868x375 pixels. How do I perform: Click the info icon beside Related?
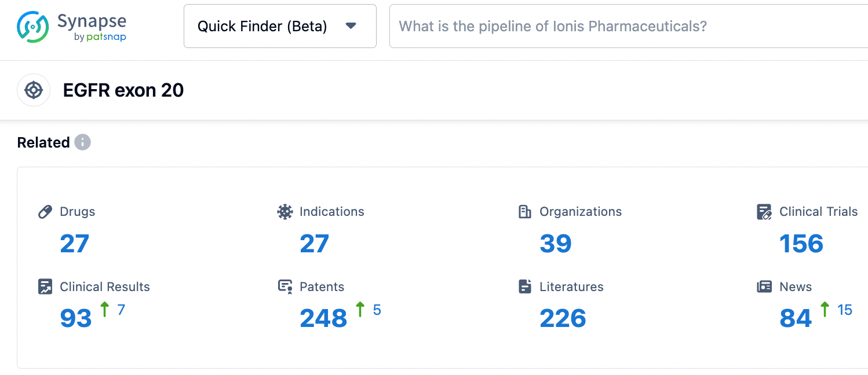82,142
